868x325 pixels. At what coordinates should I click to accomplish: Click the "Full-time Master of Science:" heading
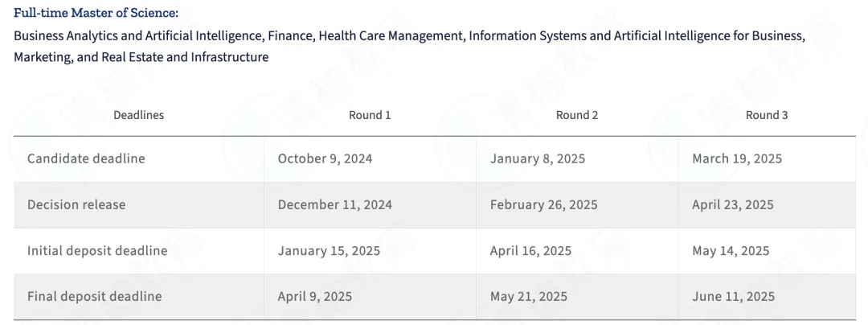pos(96,13)
